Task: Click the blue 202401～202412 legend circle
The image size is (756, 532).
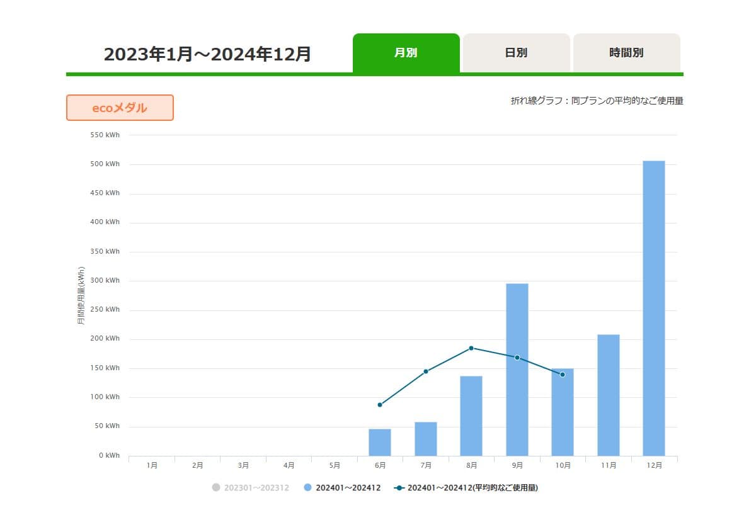Action: (x=307, y=487)
